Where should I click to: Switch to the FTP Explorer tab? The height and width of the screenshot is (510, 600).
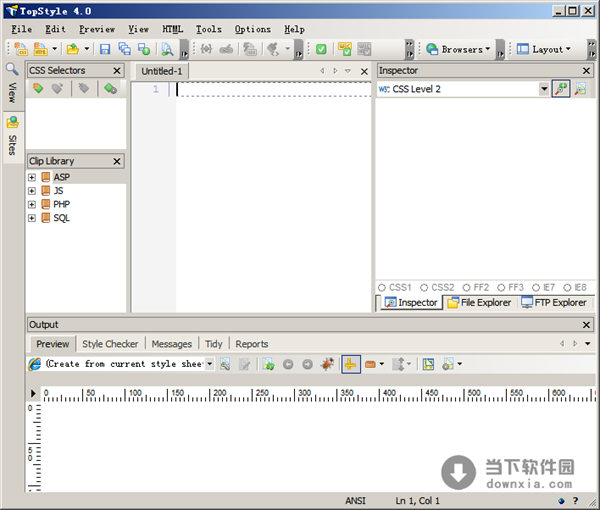[554, 303]
